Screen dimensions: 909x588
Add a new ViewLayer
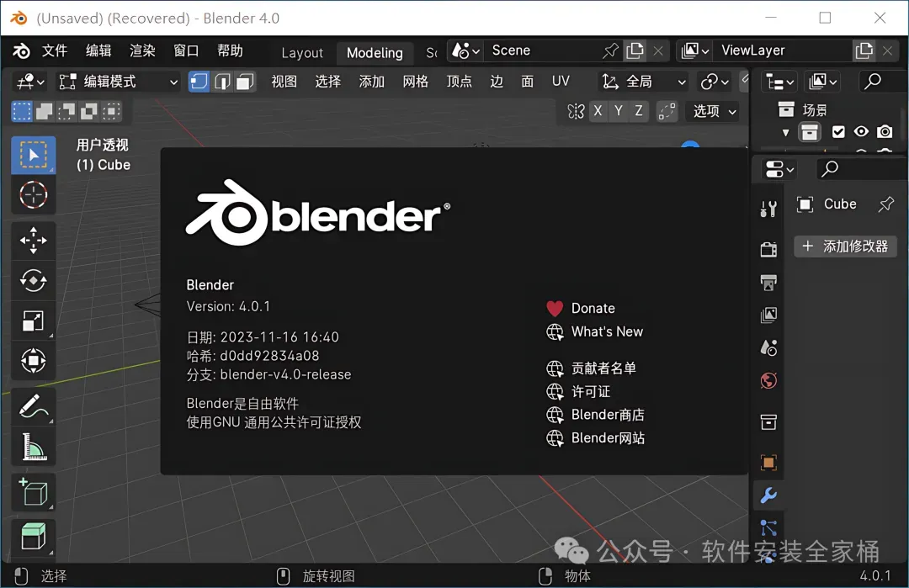(x=864, y=51)
